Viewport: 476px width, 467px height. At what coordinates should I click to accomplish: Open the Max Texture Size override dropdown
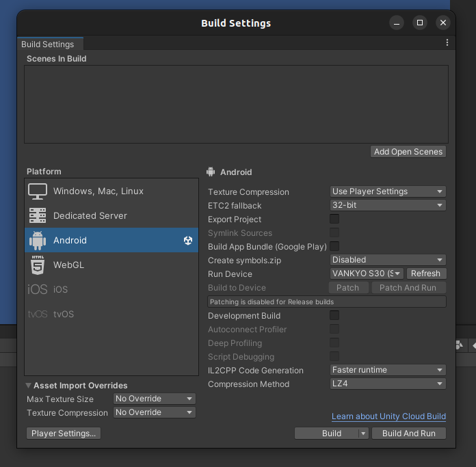tap(154, 399)
